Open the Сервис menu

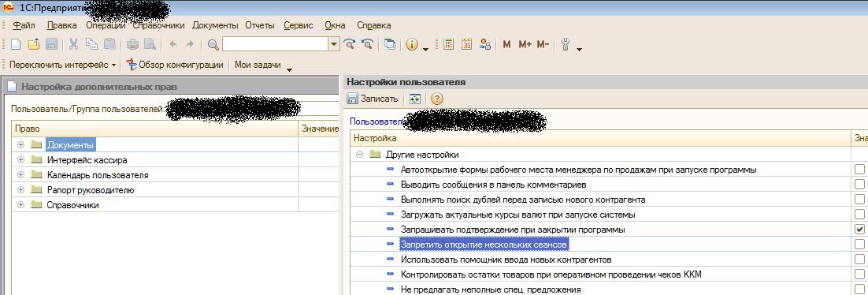coord(299,25)
